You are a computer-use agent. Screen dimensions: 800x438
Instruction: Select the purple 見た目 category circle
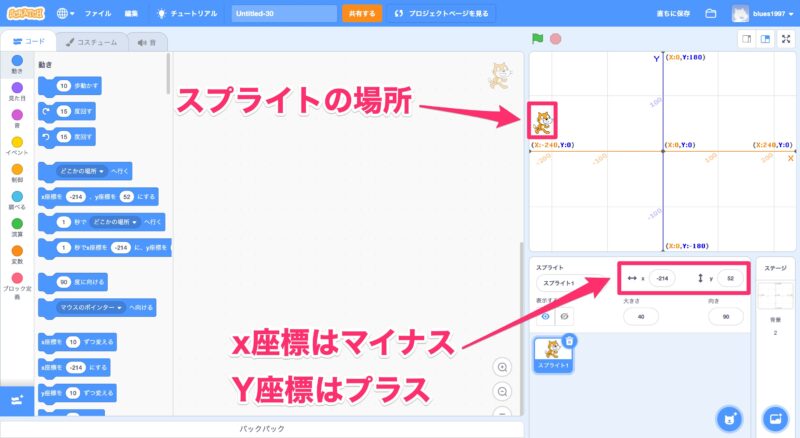[x=17, y=88]
